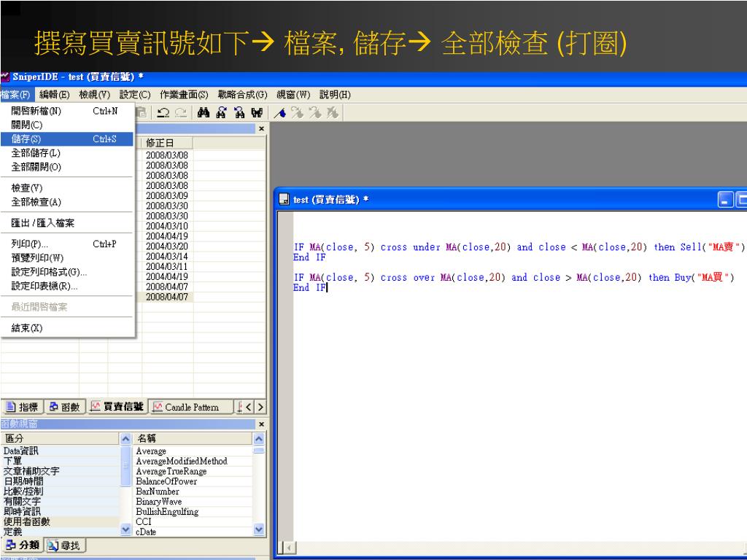The height and width of the screenshot is (560, 747).
Task: Choose 儲存(S) in the 檔案 menu
Action: tap(66, 139)
